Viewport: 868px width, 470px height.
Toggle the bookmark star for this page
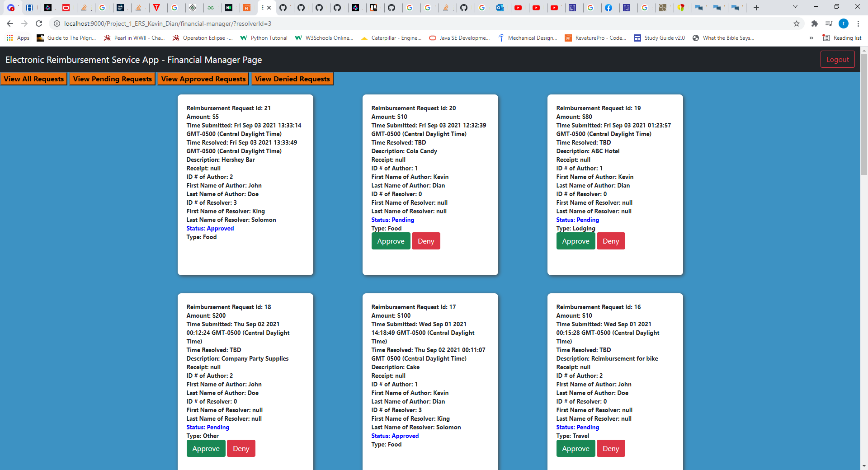[797, 23]
